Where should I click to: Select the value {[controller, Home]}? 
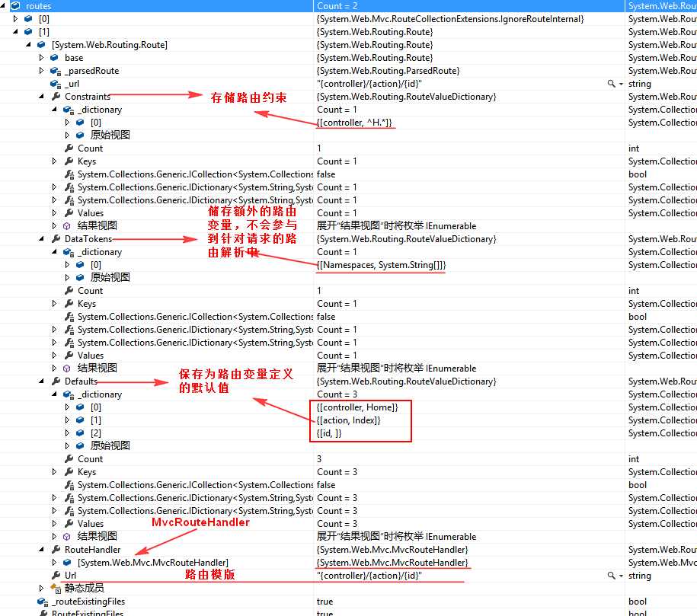(357, 407)
